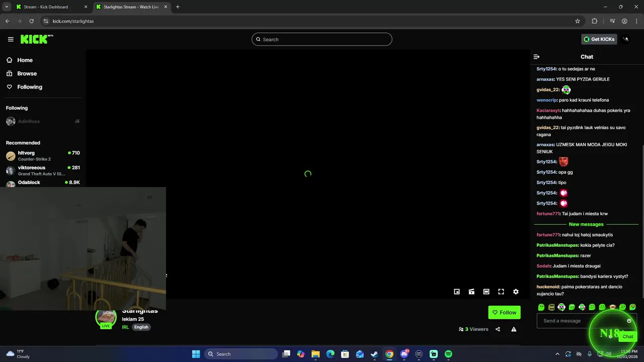This screenshot has height=362, width=644.
Task: Click the green Chat button
Action: pyautogui.click(x=628, y=336)
